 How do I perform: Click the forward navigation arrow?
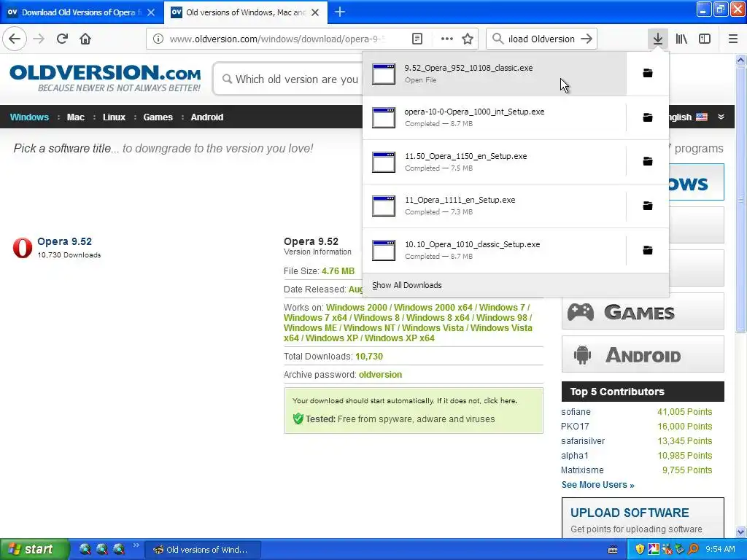coord(39,39)
